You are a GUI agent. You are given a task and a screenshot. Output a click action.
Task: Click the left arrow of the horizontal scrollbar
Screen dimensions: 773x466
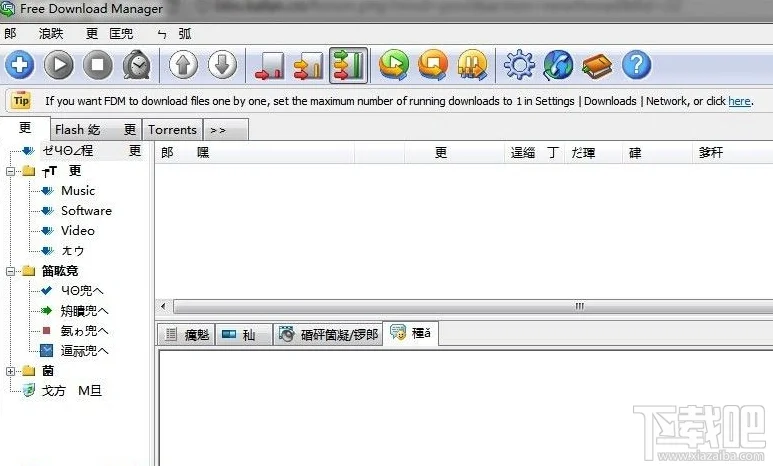[164, 306]
